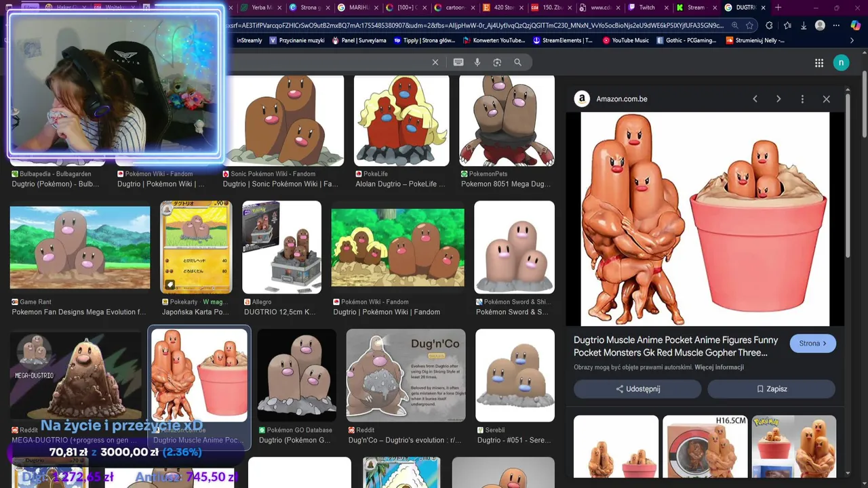Image resolution: width=868 pixels, height=488 pixels.
Task: Open Pokémon GO Database Dugtrio thumbnail
Action: 296,375
